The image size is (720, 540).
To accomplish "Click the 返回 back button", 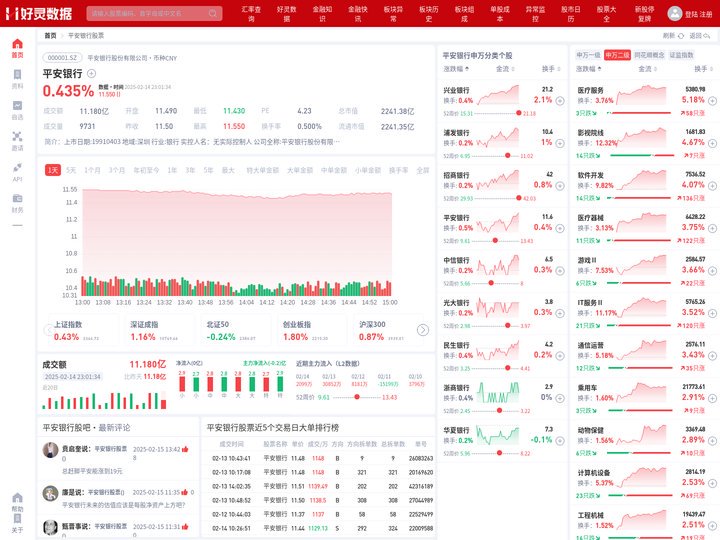I will click(x=700, y=35).
